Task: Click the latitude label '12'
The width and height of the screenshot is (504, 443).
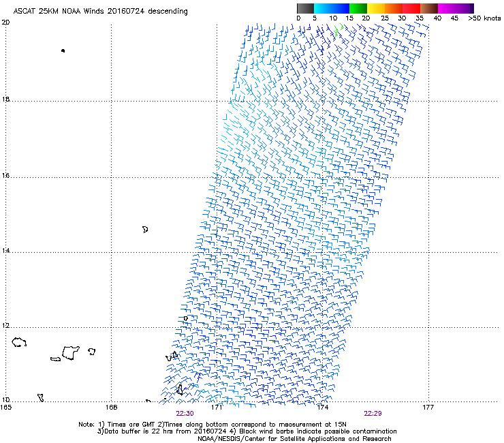Action: [x=5, y=326]
